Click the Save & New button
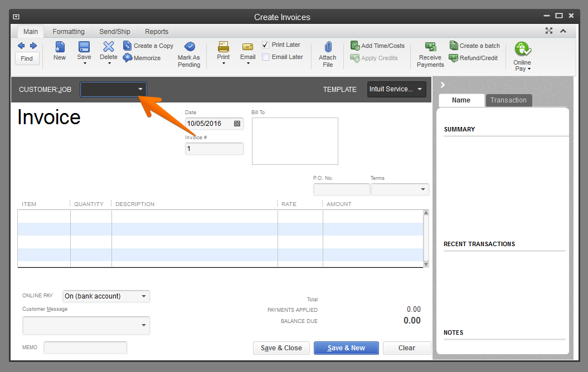Viewport: 588px width, 372px height. pyautogui.click(x=346, y=347)
